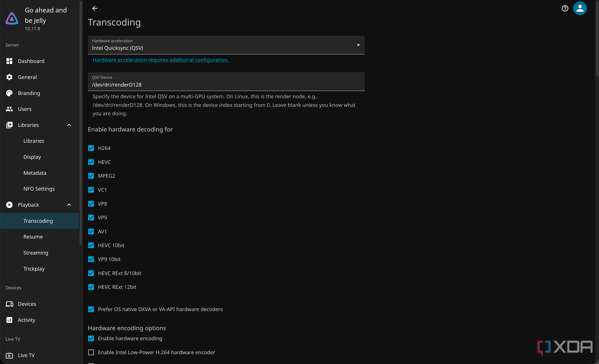Click the Jellyfin logo icon

coord(12,18)
